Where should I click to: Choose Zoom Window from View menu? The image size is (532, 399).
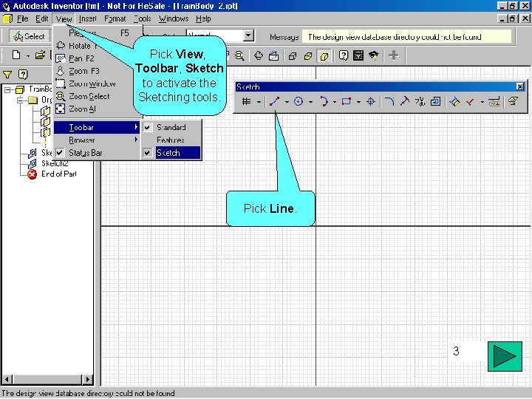[94, 83]
